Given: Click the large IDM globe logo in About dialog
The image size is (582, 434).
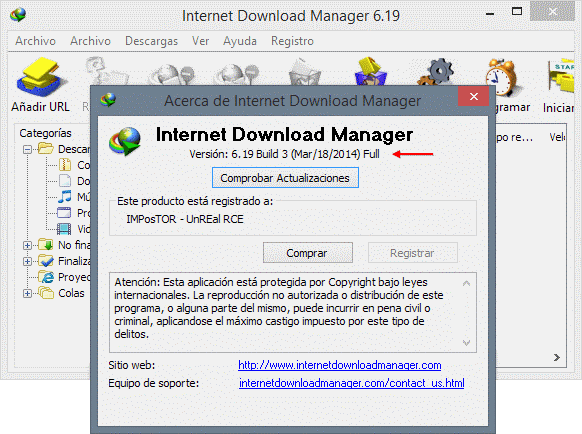Looking at the screenshot, I should pyautogui.click(x=125, y=141).
